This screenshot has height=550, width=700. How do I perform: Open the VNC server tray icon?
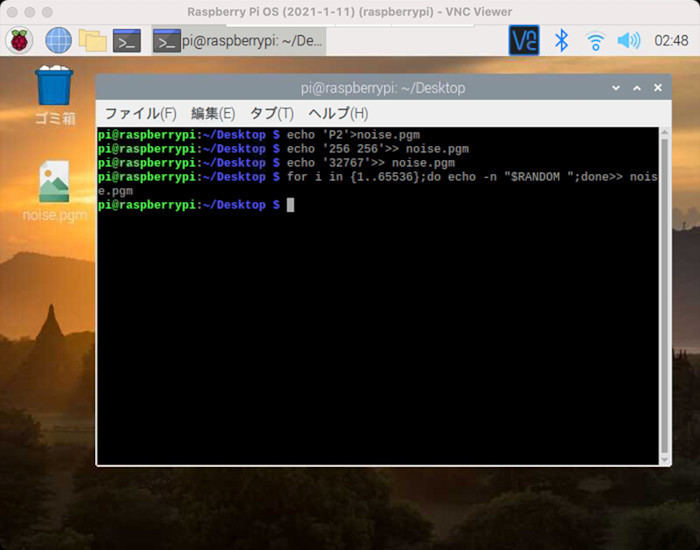click(x=524, y=41)
